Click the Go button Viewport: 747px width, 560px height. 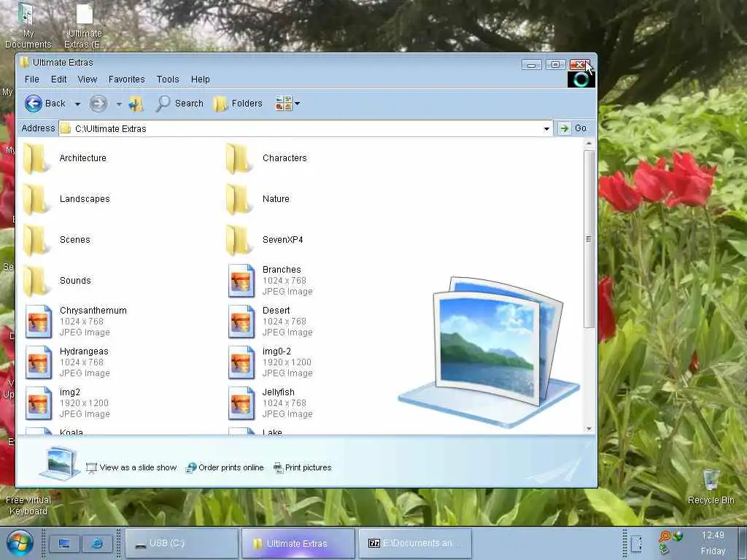(x=573, y=128)
